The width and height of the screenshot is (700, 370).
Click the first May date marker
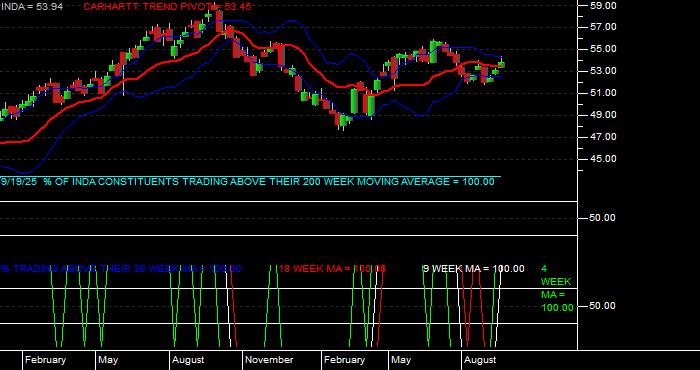click(108, 360)
